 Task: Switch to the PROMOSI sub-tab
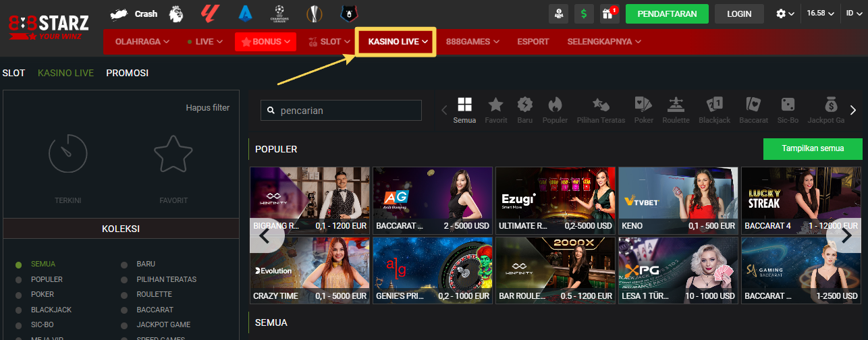(128, 73)
